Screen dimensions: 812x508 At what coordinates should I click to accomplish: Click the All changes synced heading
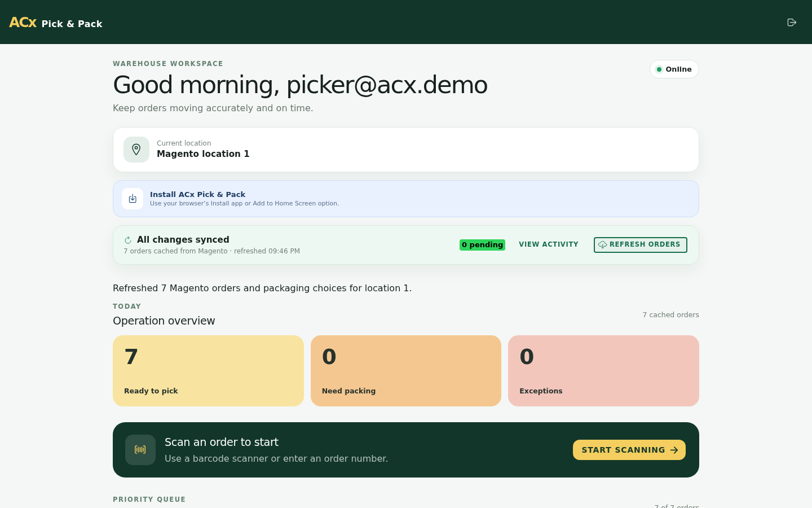point(183,239)
